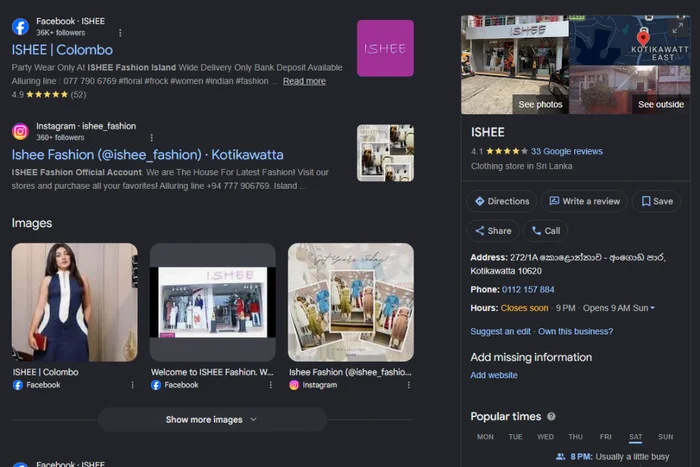Click the Clothing store in Sri Lanka text
Viewport: 700px width, 467px height.
point(521,166)
